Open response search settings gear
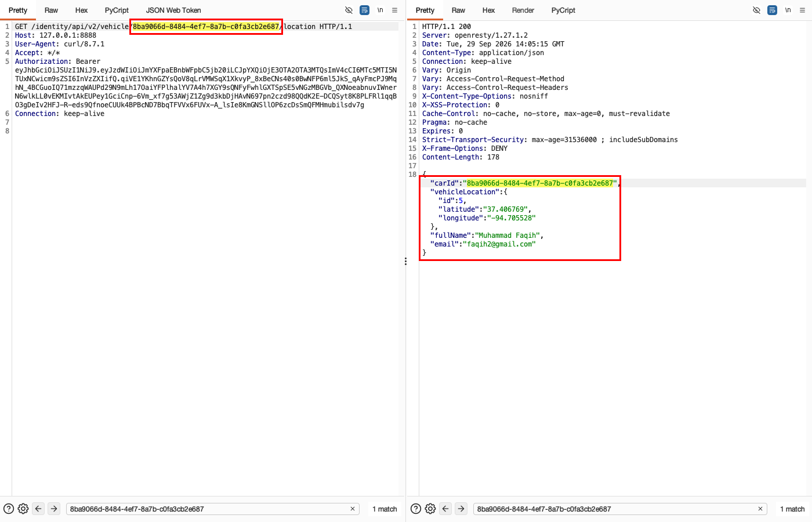Image resolution: width=812 pixels, height=522 pixels. coord(430,509)
